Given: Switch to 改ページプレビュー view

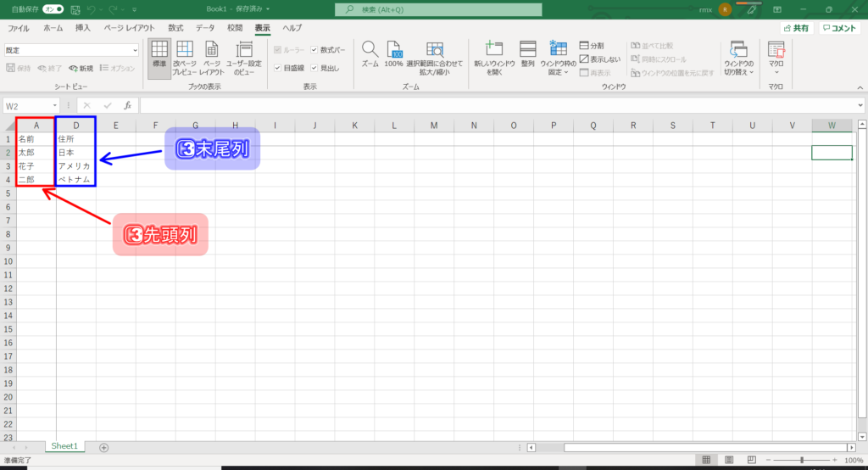Looking at the screenshot, I should pos(184,58).
